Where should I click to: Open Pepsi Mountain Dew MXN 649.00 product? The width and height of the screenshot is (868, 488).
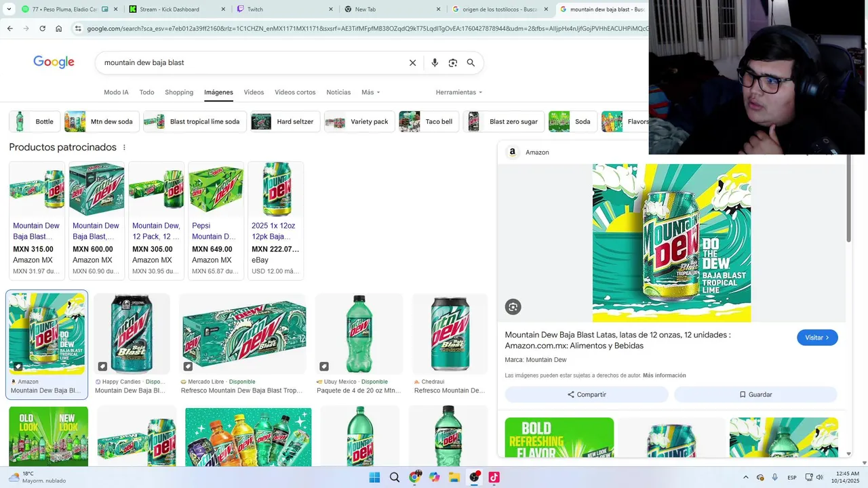tap(216, 220)
